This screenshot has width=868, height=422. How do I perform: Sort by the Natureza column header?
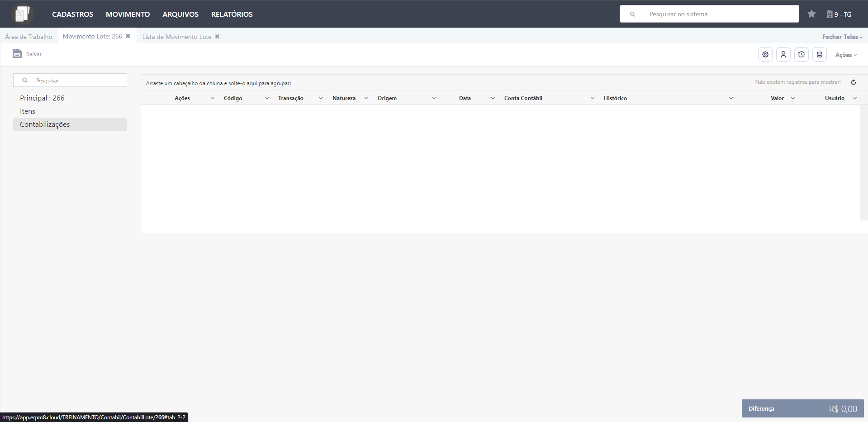[344, 98]
